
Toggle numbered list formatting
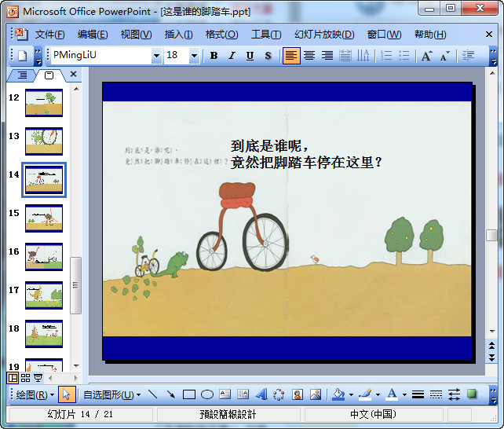[385, 56]
